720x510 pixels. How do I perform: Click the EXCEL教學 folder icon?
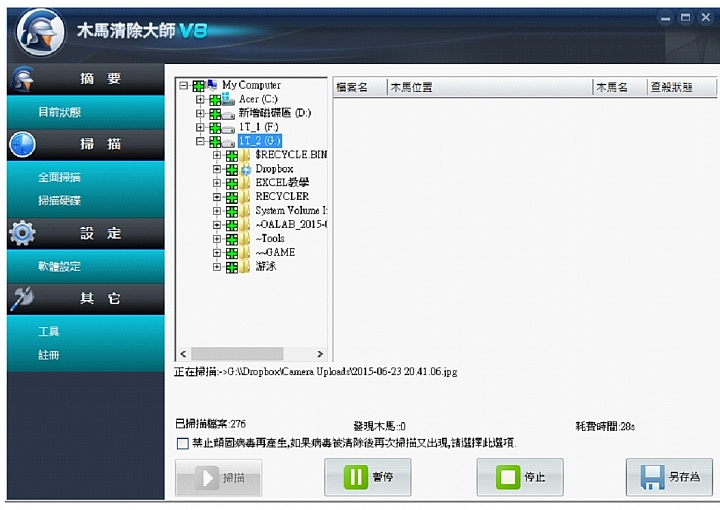point(246,183)
